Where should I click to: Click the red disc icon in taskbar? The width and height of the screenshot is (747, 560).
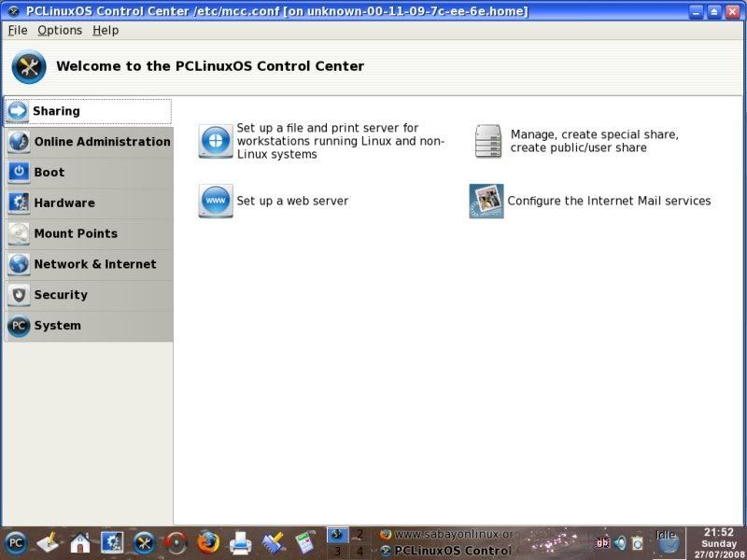pyautogui.click(x=176, y=543)
